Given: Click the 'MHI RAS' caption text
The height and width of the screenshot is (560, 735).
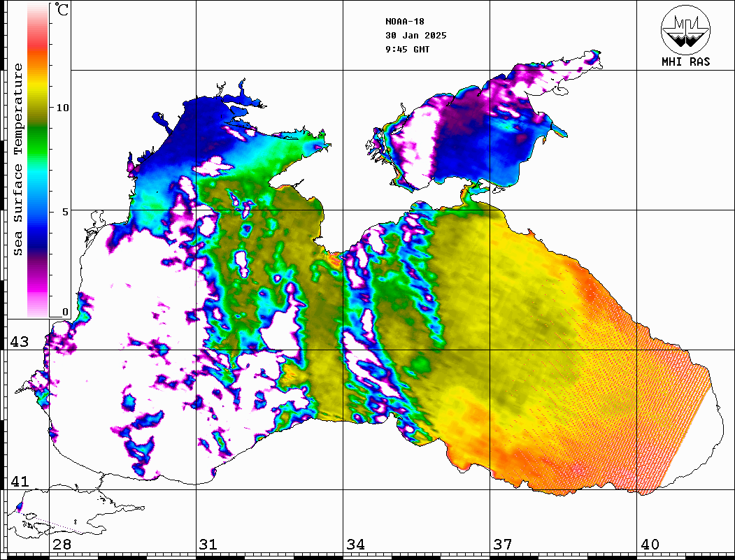Looking at the screenshot, I should tap(685, 62).
